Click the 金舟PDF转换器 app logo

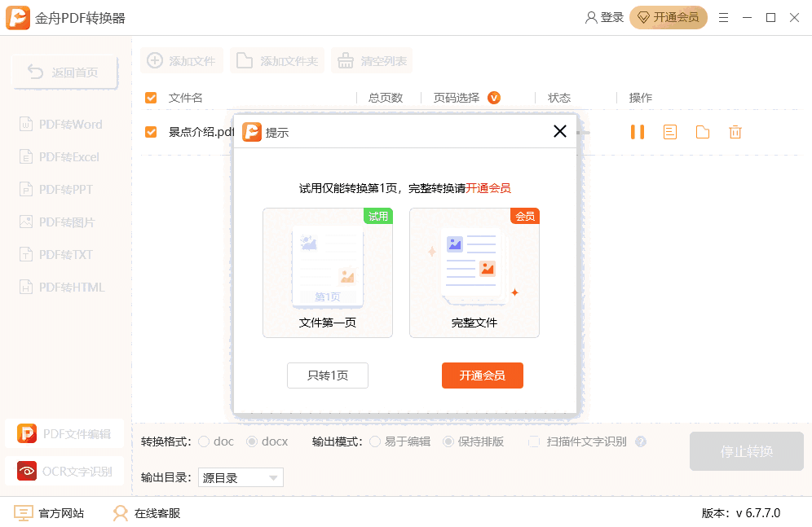18,18
